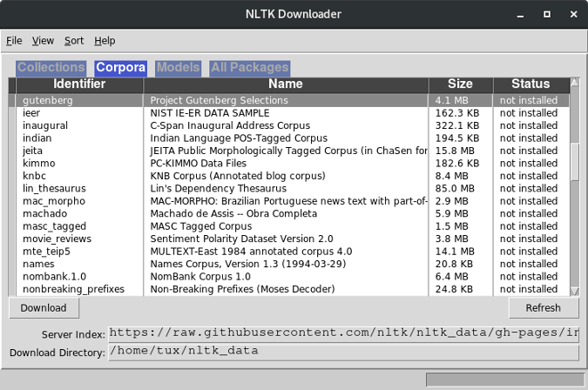Screen dimensions: 588x390
Task: Click the 15.8 MB size value
Action: tap(455, 151)
